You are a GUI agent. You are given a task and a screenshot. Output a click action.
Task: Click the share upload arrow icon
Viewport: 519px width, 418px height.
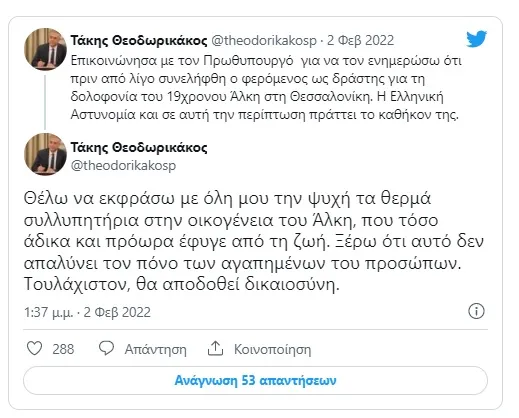[x=215, y=348]
